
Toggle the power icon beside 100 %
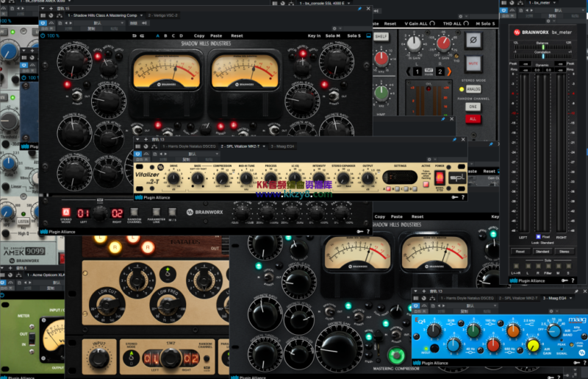[x=44, y=35]
